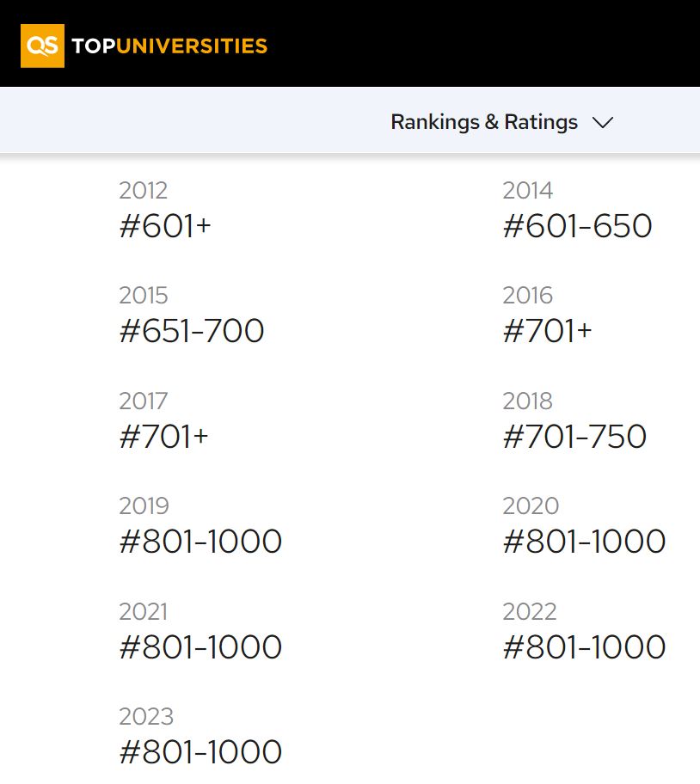The height and width of the screenshot is (784, 700).
Task: Select the 2014 rank #601-650
Action: 578,226
